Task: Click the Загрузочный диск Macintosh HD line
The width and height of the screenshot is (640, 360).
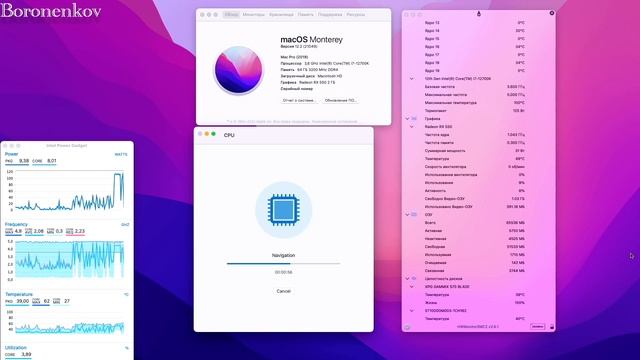Action: [x=311, y=76]
